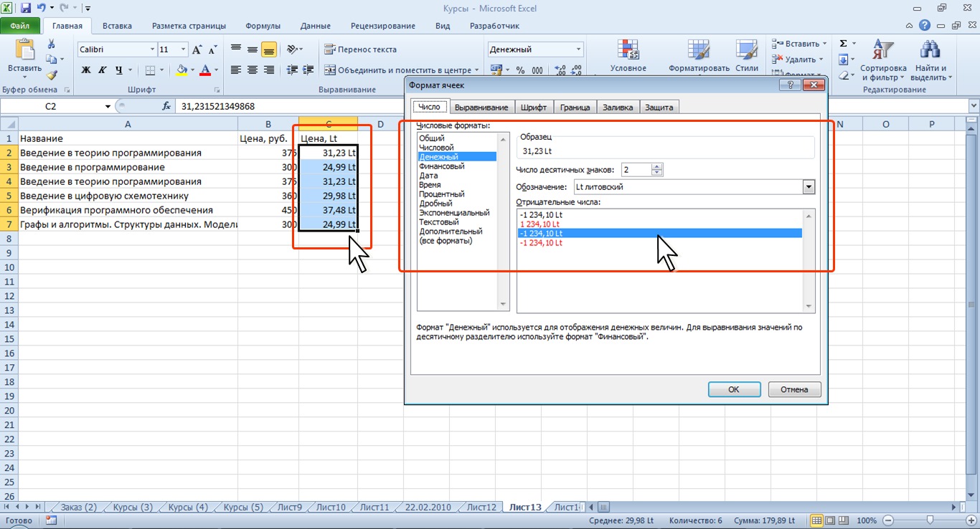Open Обозначение currency dropdown in dialog

coord(809,187)
